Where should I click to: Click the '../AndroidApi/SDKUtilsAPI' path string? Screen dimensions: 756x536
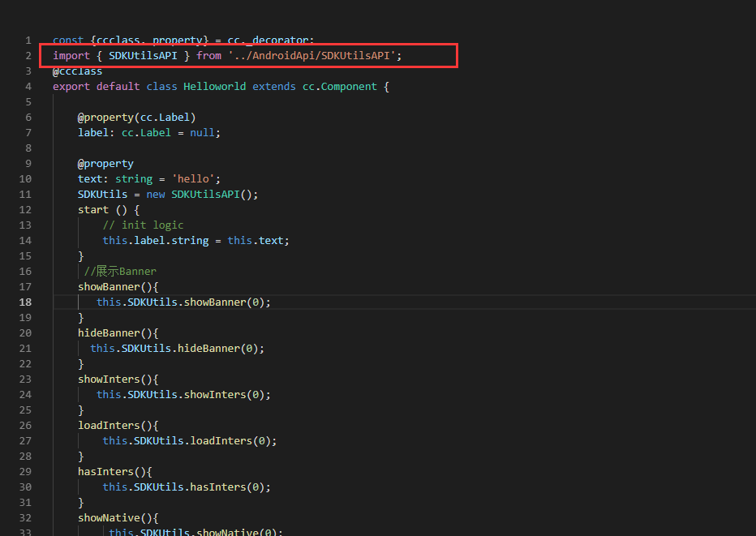[312, 56]
